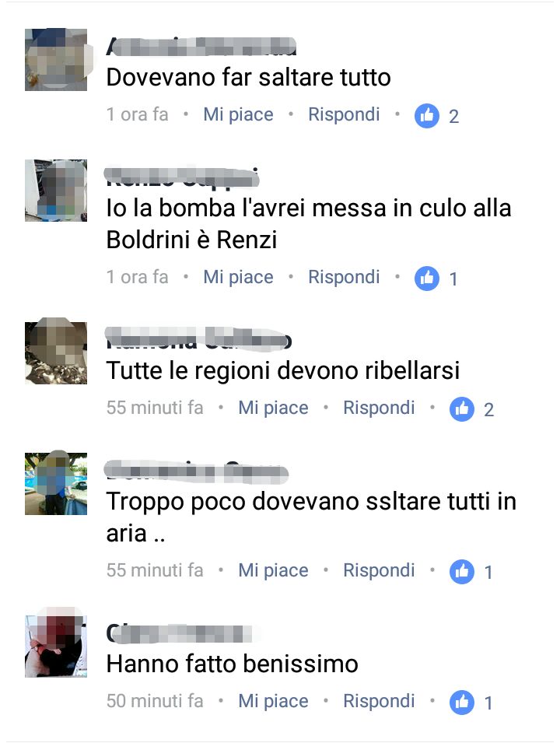Click 'Mi piace' under 'Hanno fatto benissimo'

(x=273, y=701)
